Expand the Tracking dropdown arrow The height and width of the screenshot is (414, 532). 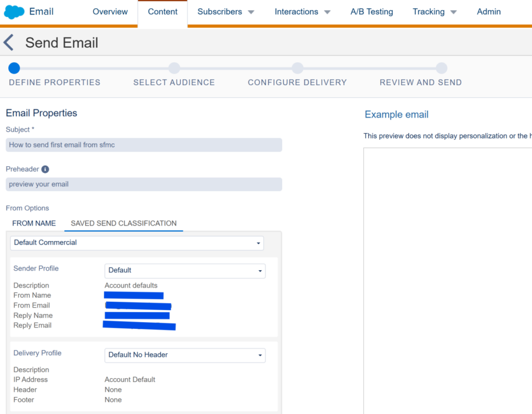[x=453, y=12]
